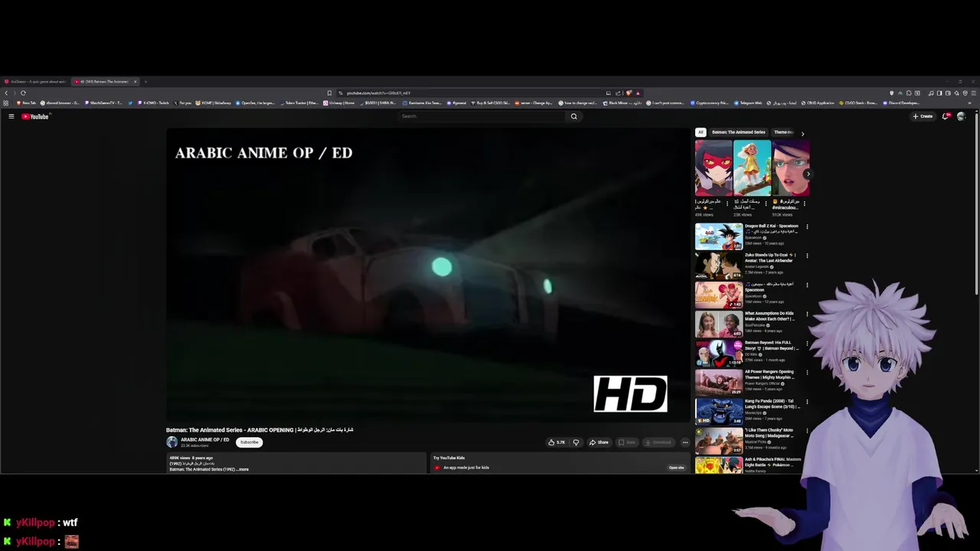Click the video title Batman ARABIC OPENING
The height and width of the screenshot is (551, 980).
pyautogui.click(x=260, y=430)
